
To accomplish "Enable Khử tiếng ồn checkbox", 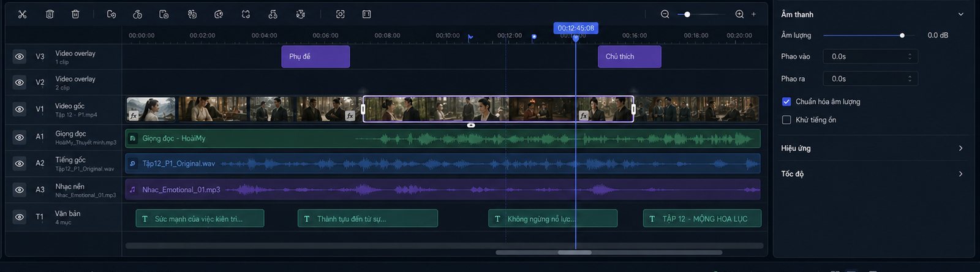I will pyautogui.click(x=786, y=120).
